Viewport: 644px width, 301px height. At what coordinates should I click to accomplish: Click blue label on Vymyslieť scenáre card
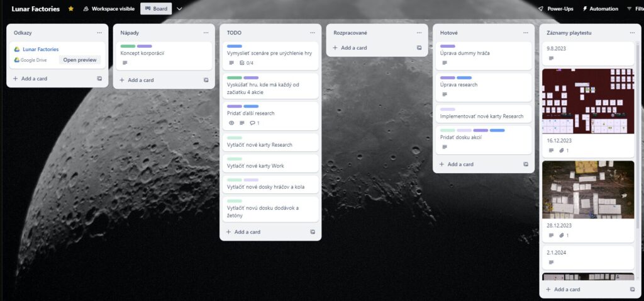[x=235, y=46]
